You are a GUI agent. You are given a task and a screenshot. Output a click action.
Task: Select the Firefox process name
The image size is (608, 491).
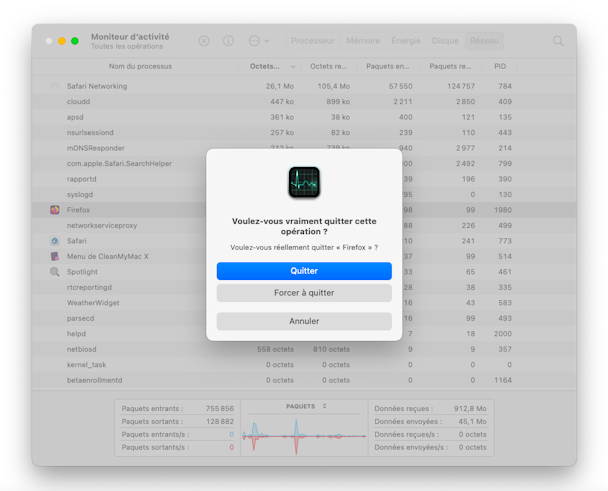(x=78, y=210)
